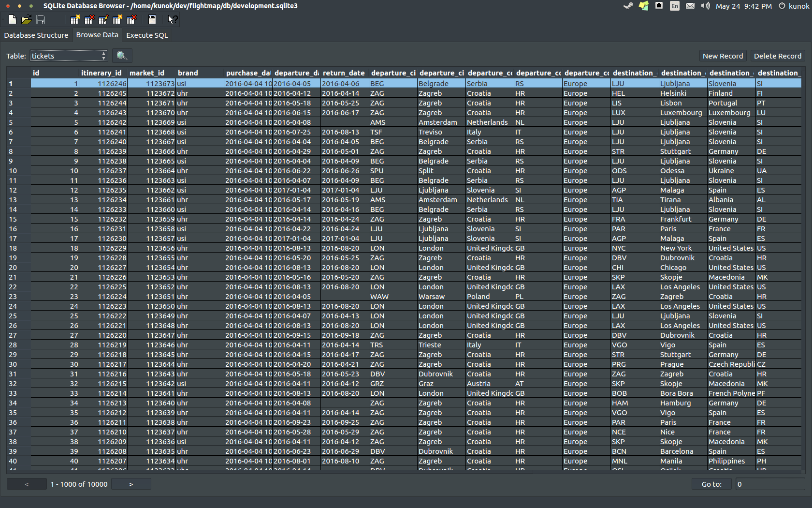Click the brand column header
Image resolution: width=812 pixels, height=508 pixels.
(x=200, y=73)
